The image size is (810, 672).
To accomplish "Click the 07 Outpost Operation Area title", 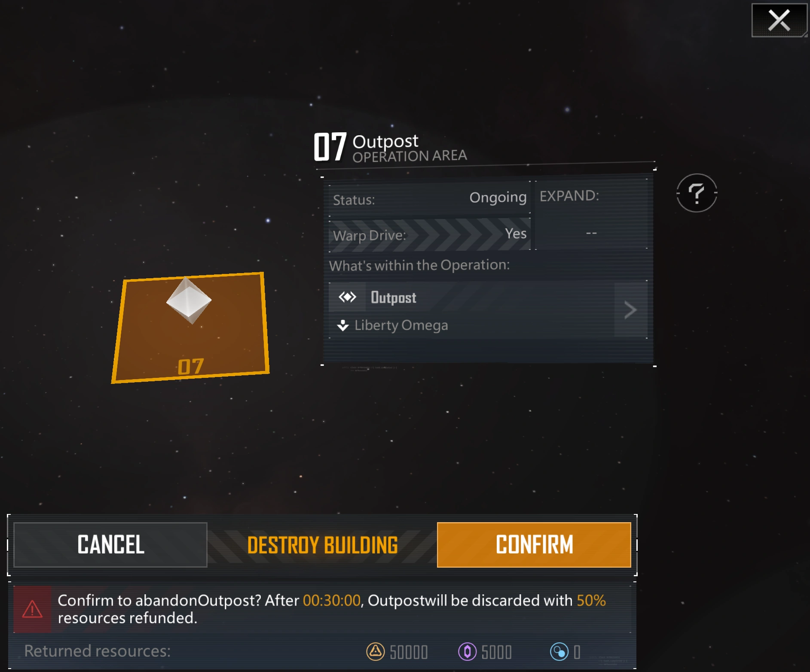I will tap(390, 148).
